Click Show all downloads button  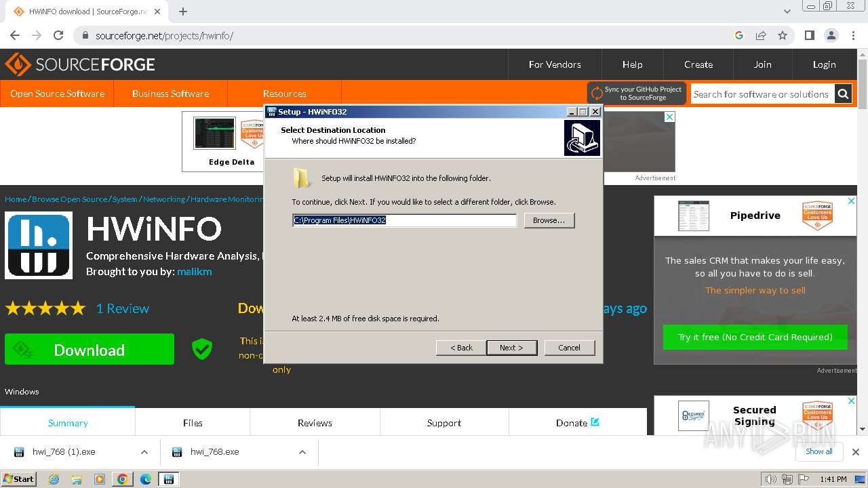tap(818, 451)
